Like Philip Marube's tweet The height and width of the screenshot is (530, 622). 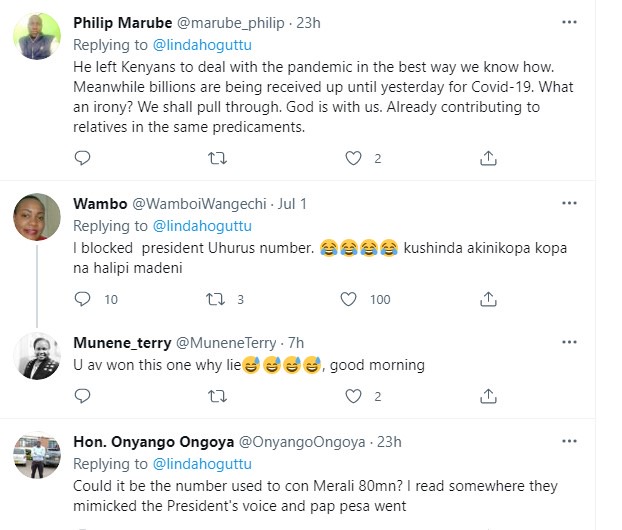coord(352,158)
